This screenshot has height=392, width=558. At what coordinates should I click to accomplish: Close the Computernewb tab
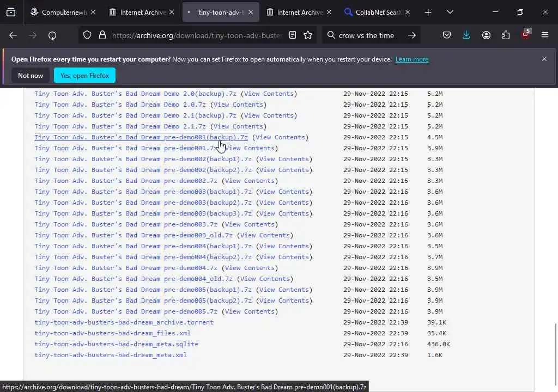(93, 13)
